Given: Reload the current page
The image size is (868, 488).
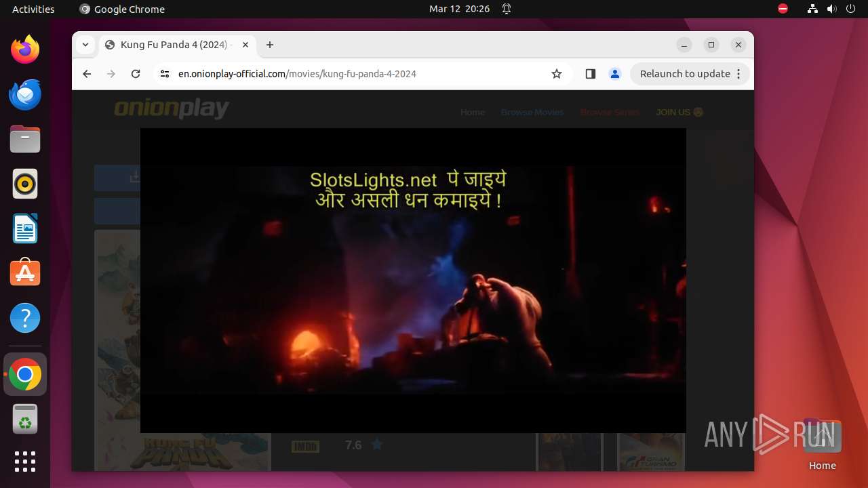Looking at the screenshot, I should coord(136,74).
